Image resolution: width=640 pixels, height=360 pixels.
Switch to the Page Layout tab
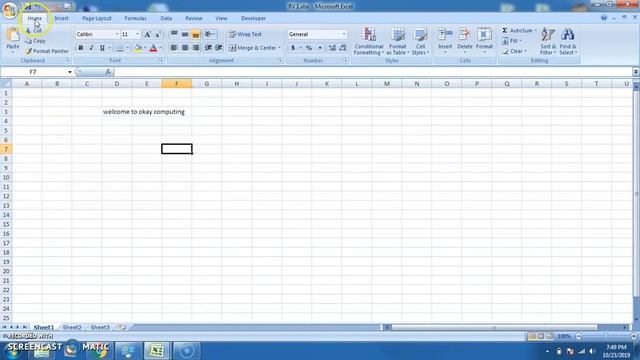click(x=97, y=18)
